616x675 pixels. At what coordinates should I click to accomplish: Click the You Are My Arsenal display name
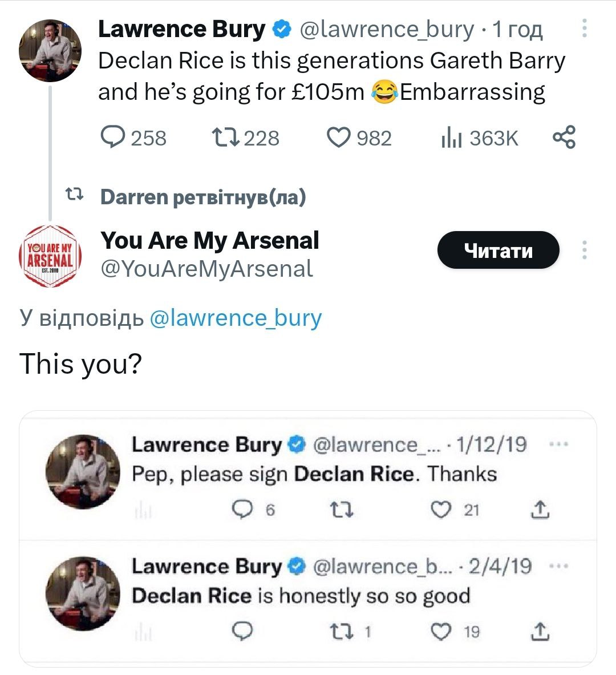click(x=210, y=241)
